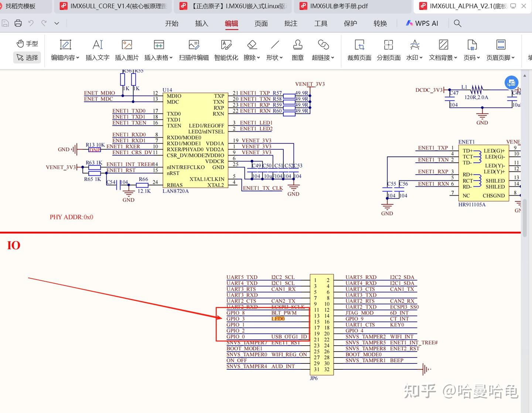
Task: Open scanned document editing (扫描件编辑)
Action: pos(194,50)
